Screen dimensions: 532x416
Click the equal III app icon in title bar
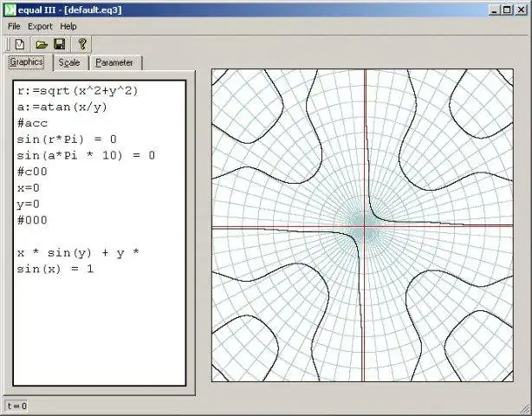coord(10,10)
